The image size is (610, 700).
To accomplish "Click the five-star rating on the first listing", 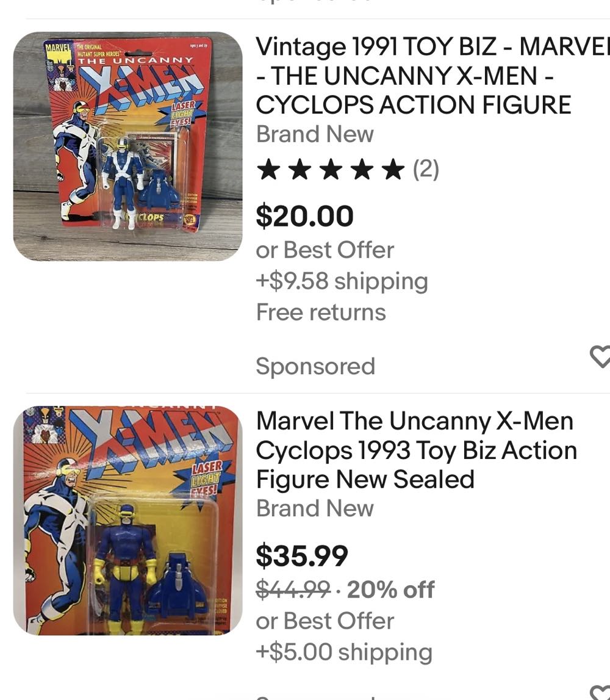I will pos(331,170).
